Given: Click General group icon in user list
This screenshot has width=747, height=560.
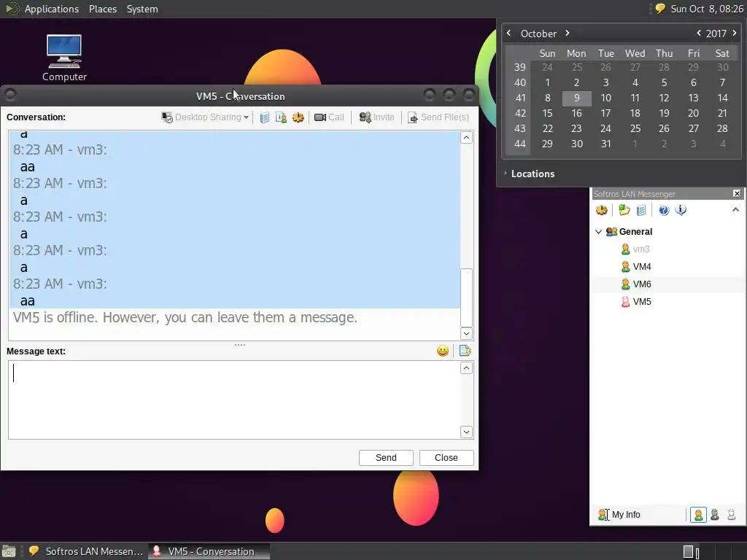Looking at the screenshot, I should (612, 232).
